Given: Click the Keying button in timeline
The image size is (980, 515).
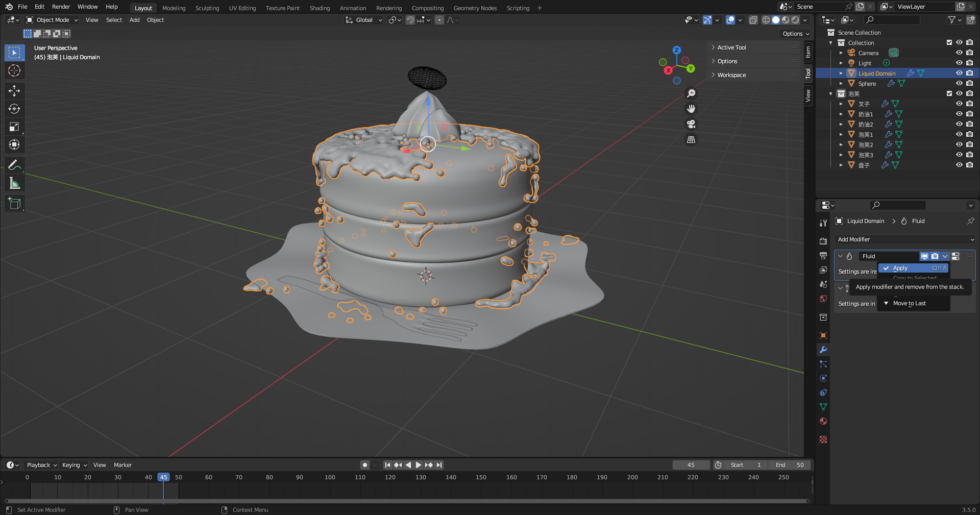Looking at the screenshot, I should pyautogui.click(x=75, y=465).
